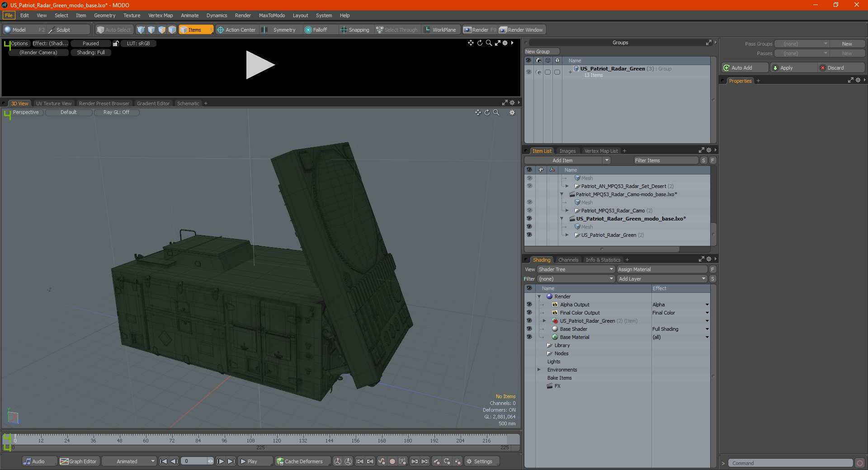The image size is (868, 470).
Task: Toggle Snapping in toolbar
Action: coord(355,30)
